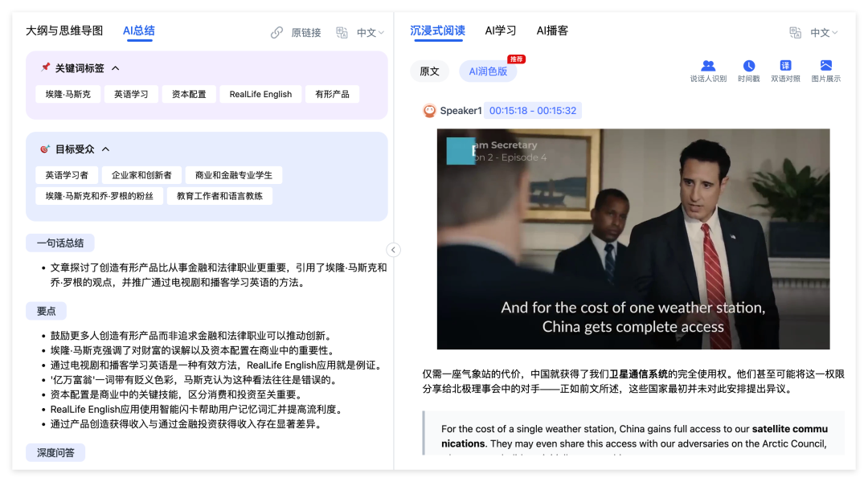868x482 pixels.
Task: Collapse the 目标受众 section chevron
Action: [105, 149]
